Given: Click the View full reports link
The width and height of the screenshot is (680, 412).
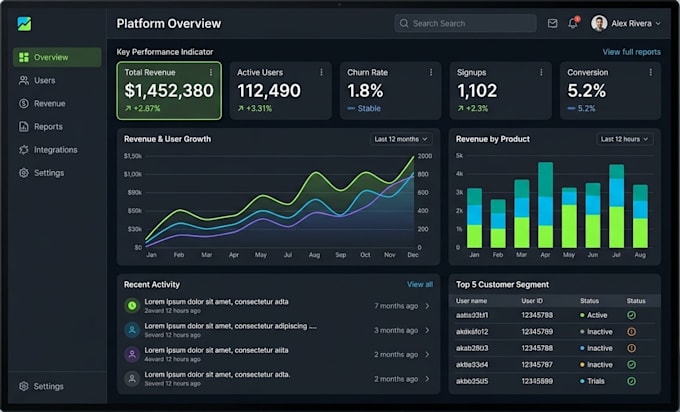Looking at the screenshot, I should pos(631,52).
